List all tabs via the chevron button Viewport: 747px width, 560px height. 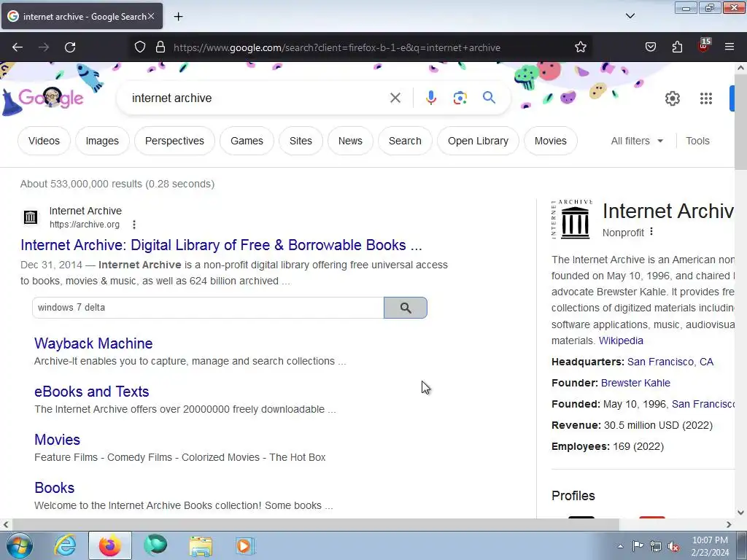pos(630,16)
